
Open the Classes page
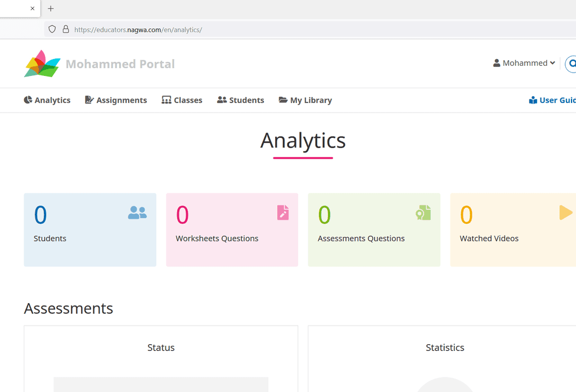coord(182,100)
